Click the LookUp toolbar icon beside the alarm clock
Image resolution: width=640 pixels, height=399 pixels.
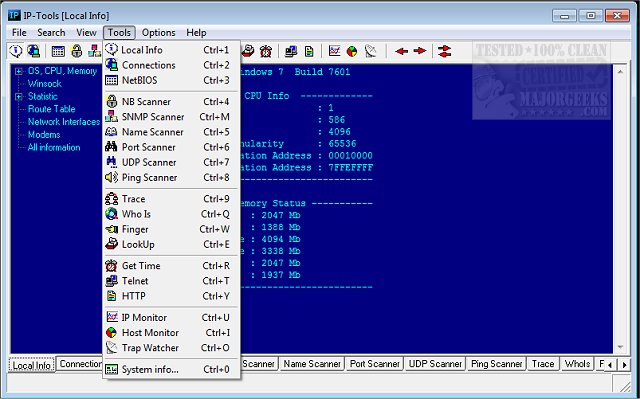click(x=248, y=51)
